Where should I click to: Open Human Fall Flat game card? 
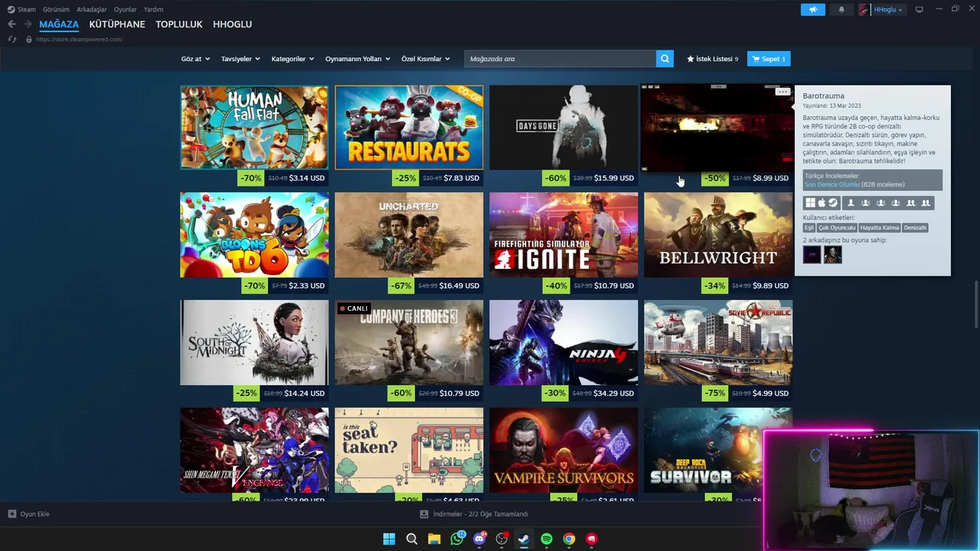click(x=254, y=127)
